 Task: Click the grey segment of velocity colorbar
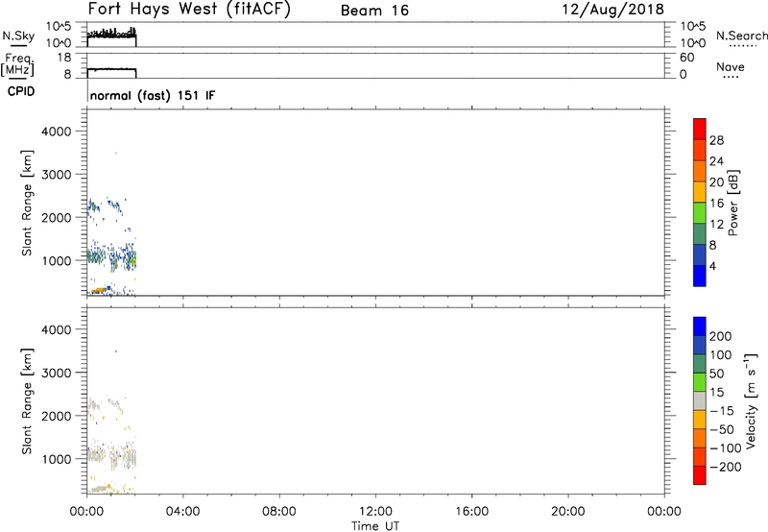[x=700, y=400]
